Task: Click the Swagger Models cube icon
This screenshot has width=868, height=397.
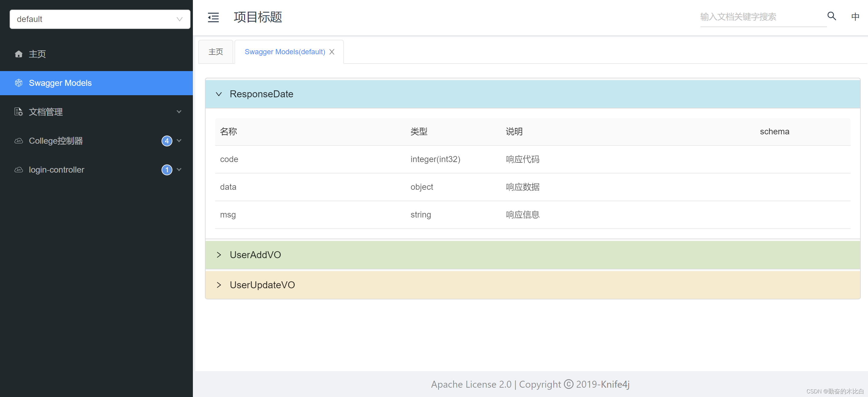Action: (18, 83)
